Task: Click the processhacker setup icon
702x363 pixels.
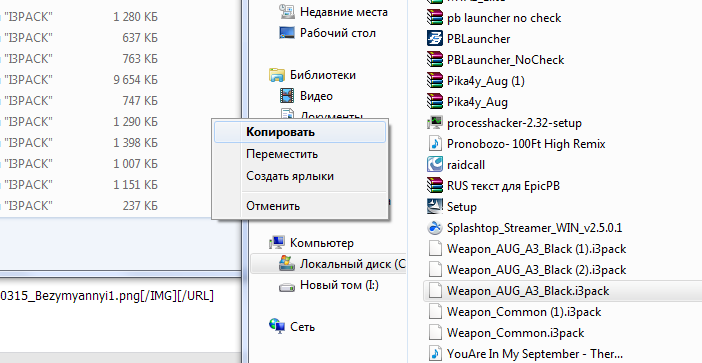Action: point(435,123)
